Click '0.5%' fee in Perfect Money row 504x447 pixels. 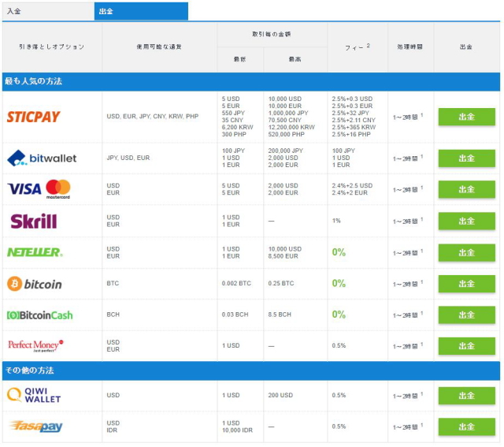[339, 345]
